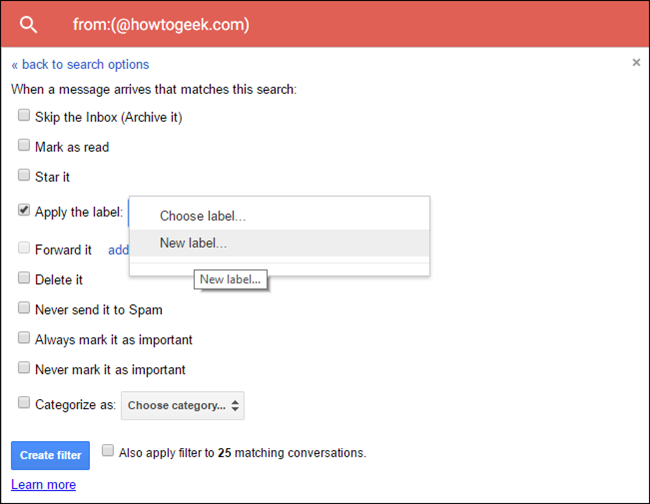Check the Categorize as checkbox
Screen dimensions: 650x504
tap(24, 404)
